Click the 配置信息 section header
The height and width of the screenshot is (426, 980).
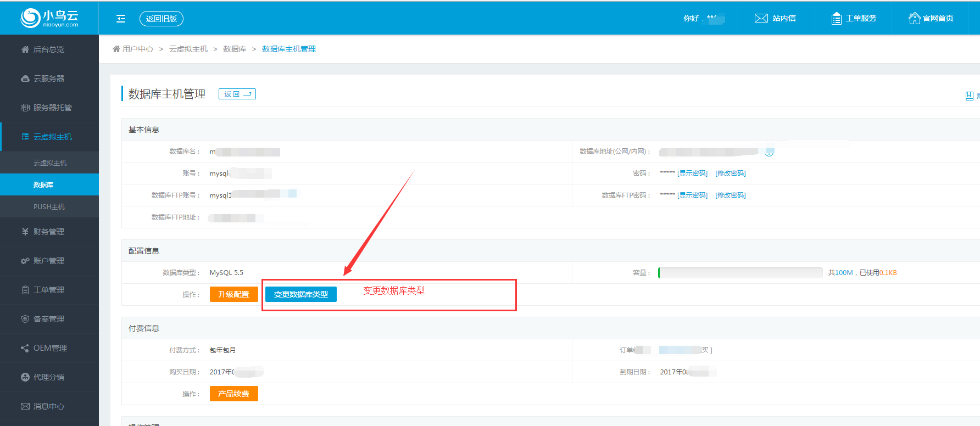point(144,251)
